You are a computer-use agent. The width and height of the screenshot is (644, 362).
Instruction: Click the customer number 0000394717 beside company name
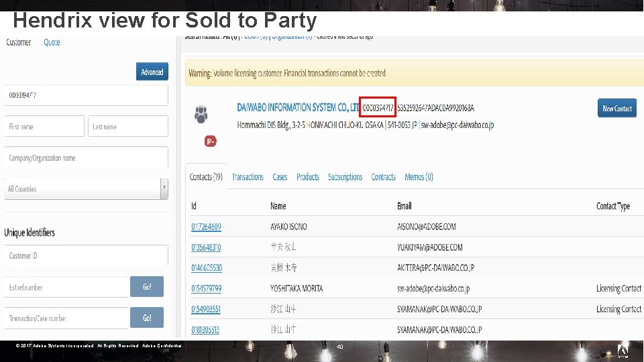point(378,108)
